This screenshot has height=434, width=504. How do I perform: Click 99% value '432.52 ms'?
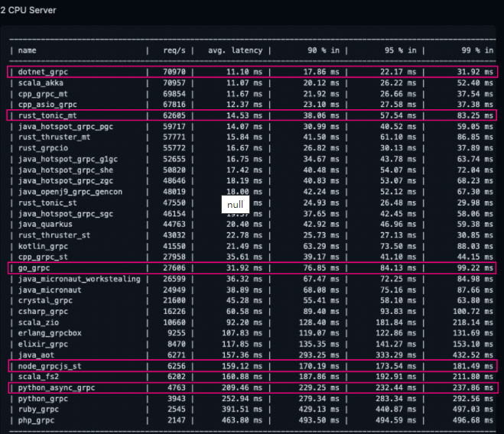pyautogui.click(x=473, y=355)
